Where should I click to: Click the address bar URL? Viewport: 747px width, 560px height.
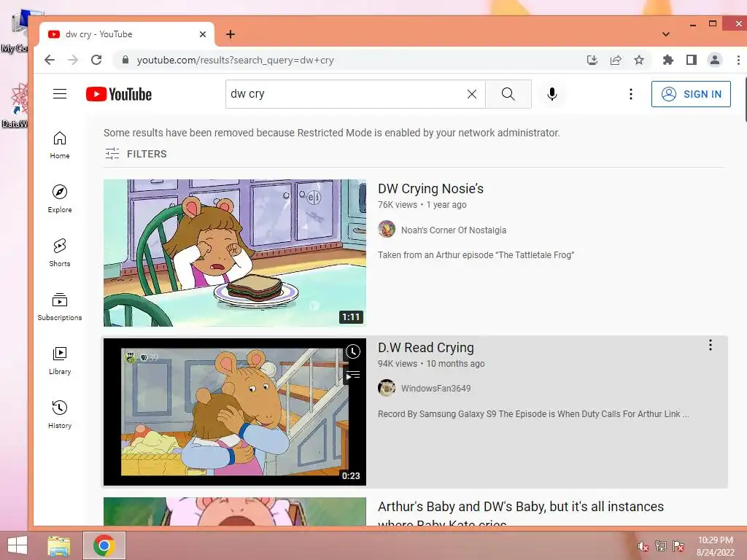pyautogui.click(x=236, y=60)
